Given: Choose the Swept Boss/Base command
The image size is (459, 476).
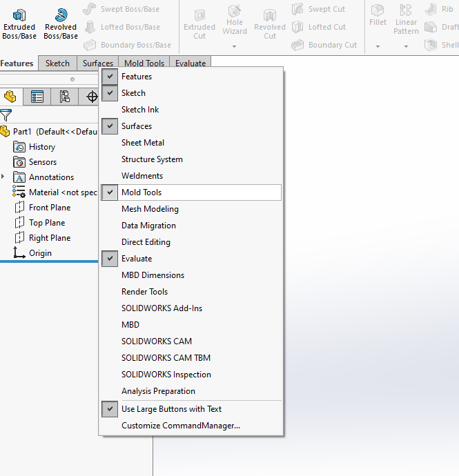Looking at the screenshot, I should click(121, 9).
